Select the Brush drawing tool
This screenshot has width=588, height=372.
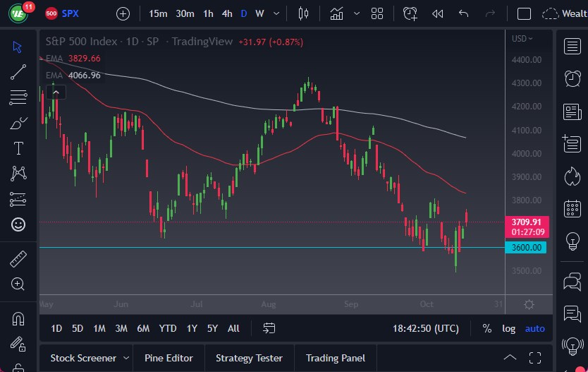pyautogui.click(x=18, y=123)
